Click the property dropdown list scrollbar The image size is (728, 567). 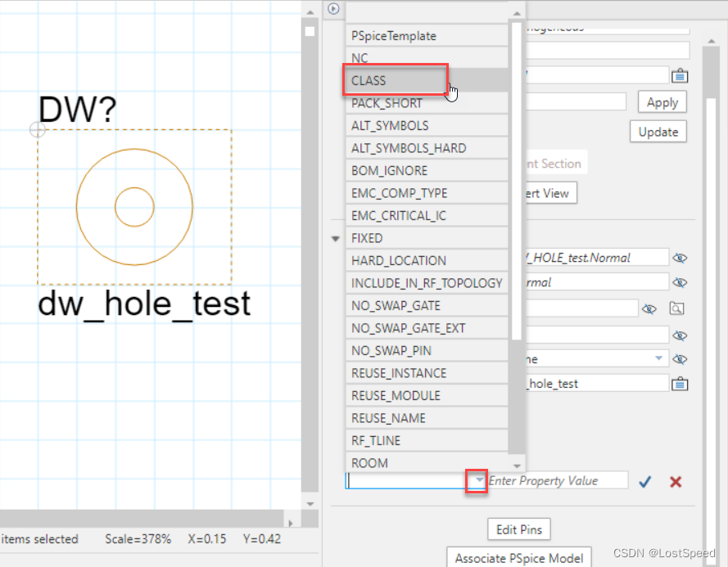click(516, 180)
